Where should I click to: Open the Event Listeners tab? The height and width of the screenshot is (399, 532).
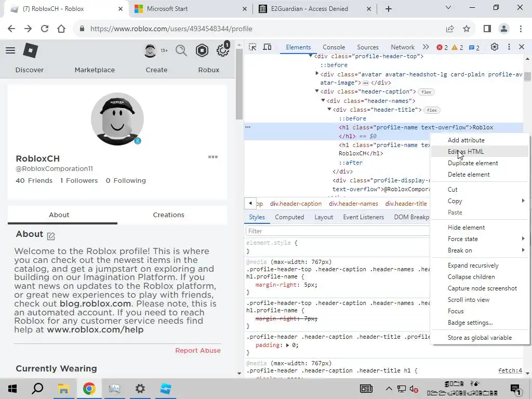point(363,217)
